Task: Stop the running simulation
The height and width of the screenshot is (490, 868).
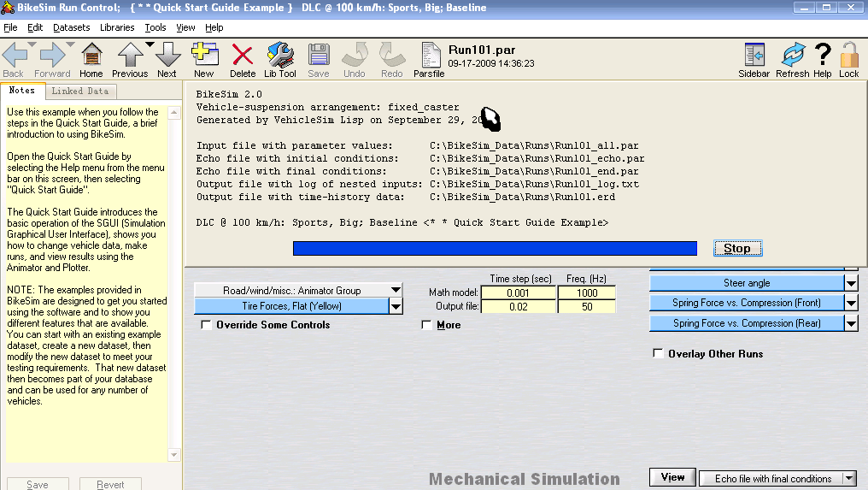Action: click(737, 248)
